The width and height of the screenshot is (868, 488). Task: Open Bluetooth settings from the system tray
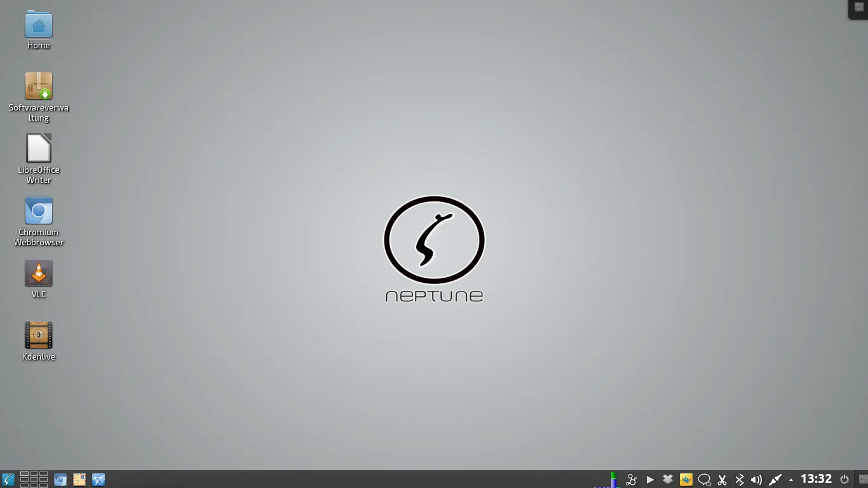coord(739,479)
